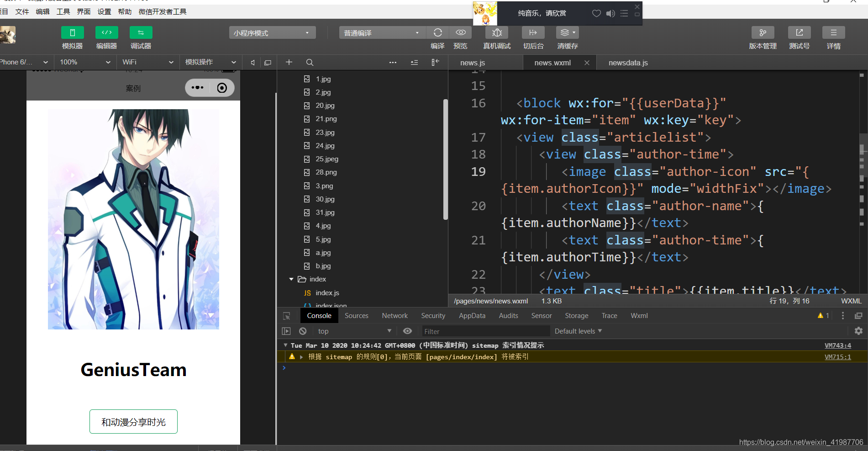Open the 普通编译 compile mode dropdown

point(382,33)
